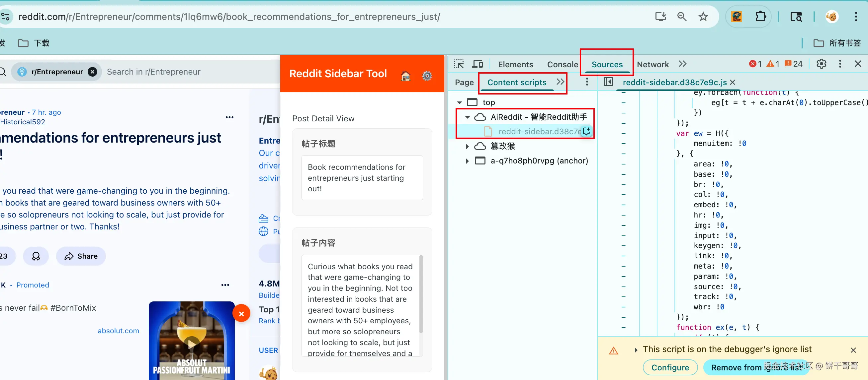Viewport: 868px width, 380px height.
Task: Switch to the Network tab
Action: (x=652, y=64)
